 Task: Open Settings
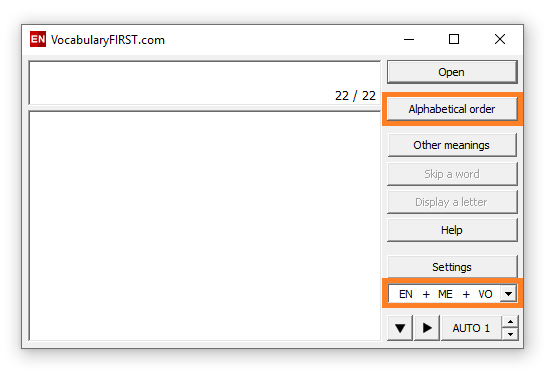[452, 267]
